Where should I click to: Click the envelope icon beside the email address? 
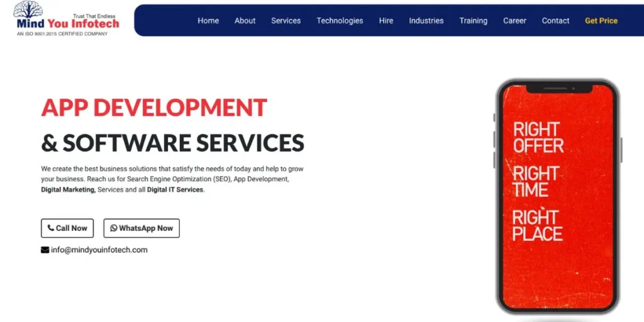tap(45, 250)
